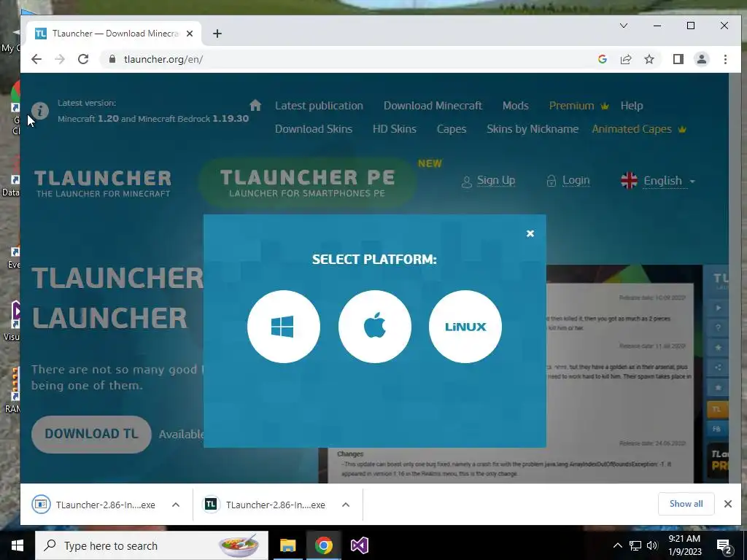This screenshot has height=560, width=747.
Task: Open Animated Capes link
Action: click(x=638, y=129)
